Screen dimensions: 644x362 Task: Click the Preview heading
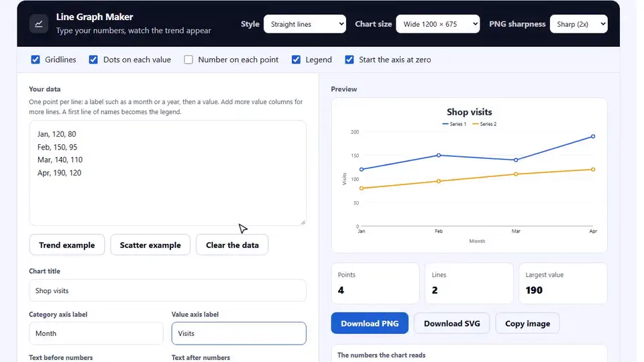pos(343,89)
